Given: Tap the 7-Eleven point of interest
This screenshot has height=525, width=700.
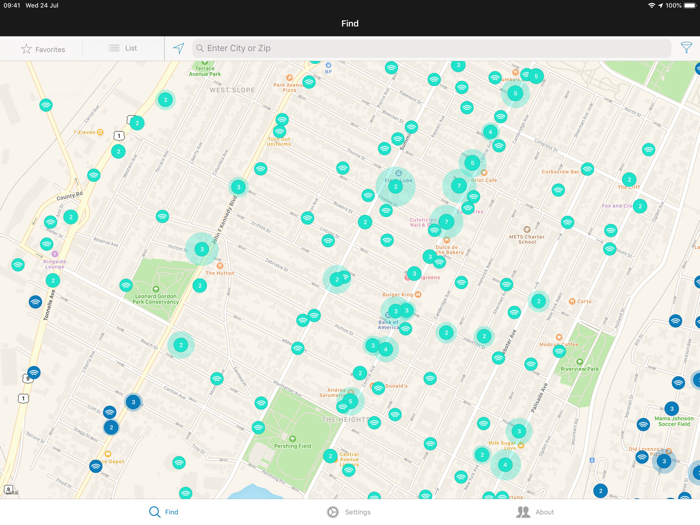Looking at the screenshot, I should [x=88, y=132].
